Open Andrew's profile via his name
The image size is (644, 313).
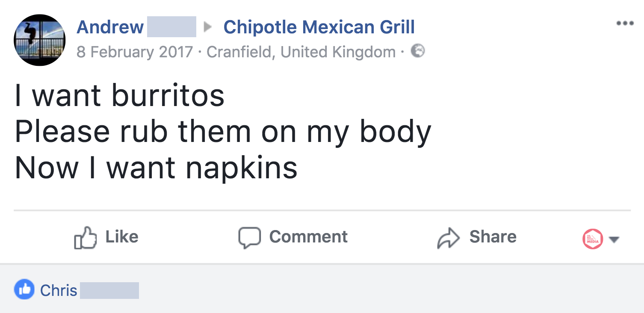(110, 27)
